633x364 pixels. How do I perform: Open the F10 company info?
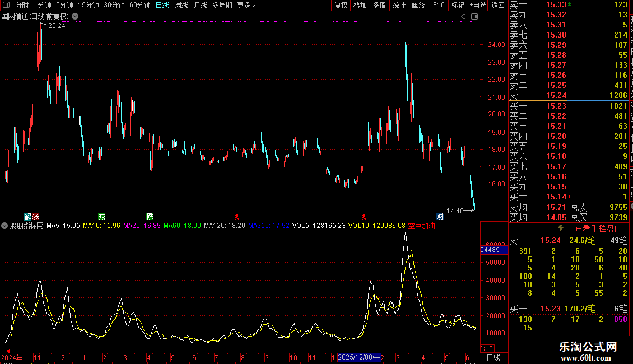[x=439, y=5]
